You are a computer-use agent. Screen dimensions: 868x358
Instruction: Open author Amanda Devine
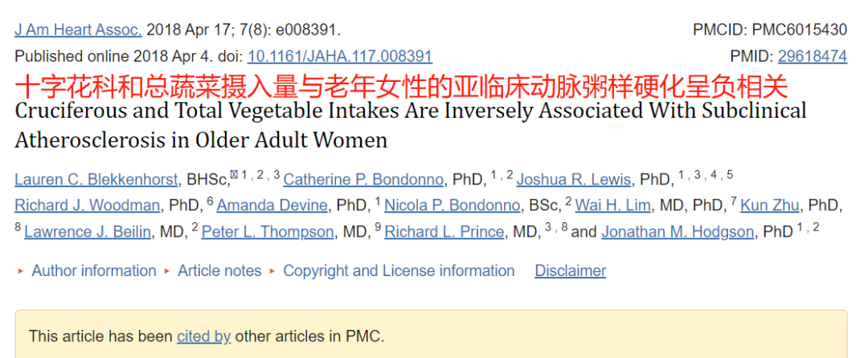pos(272,205)
